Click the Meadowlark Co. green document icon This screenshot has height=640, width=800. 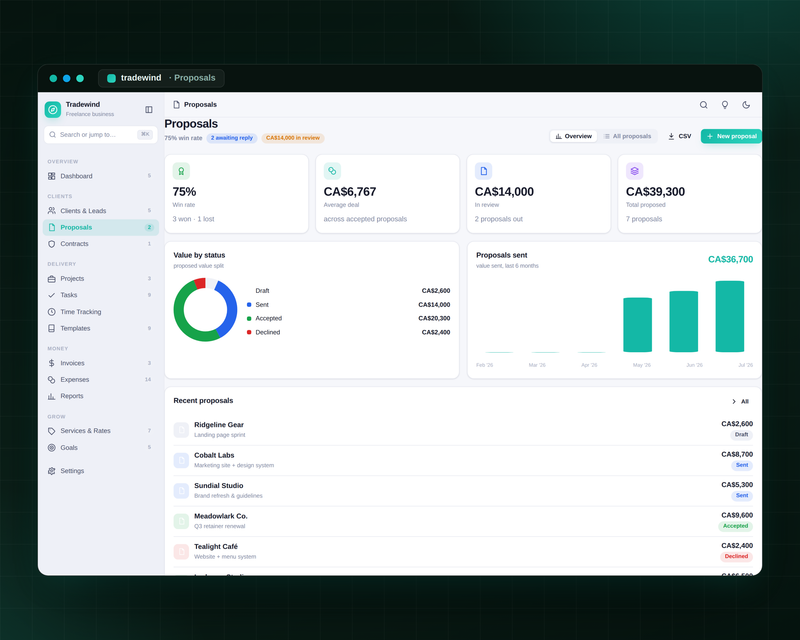coord(181,521)
